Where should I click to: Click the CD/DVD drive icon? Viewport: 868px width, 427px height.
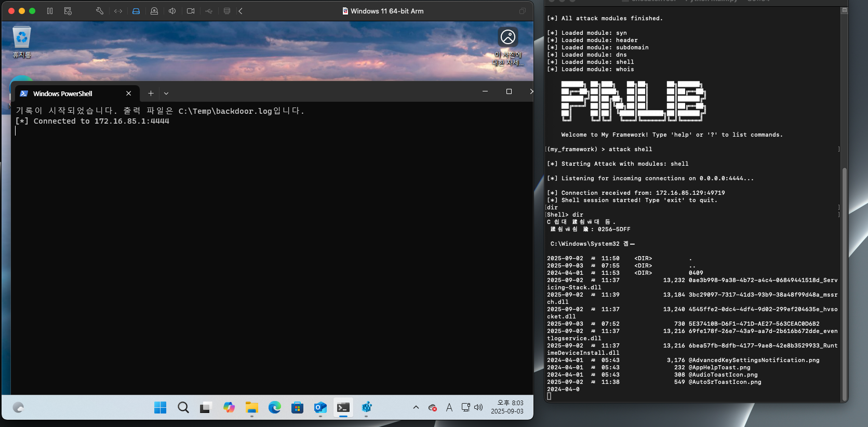154,11
